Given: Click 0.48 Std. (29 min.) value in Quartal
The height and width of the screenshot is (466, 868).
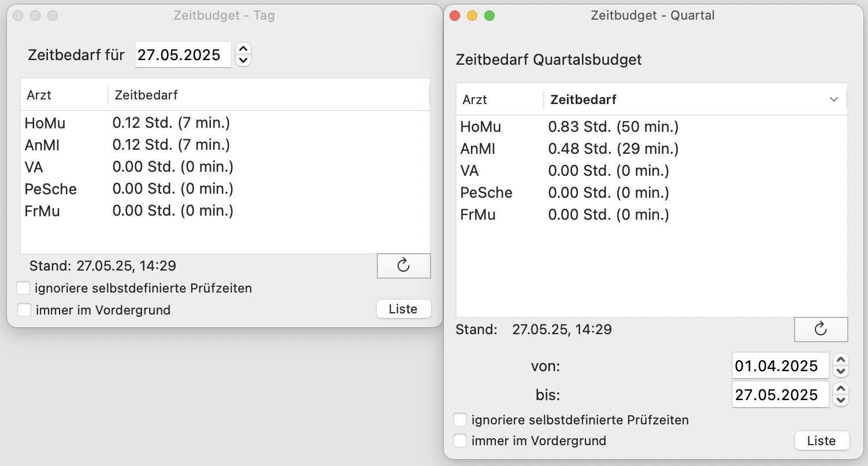Looking at the screenshot, I should (x=613, y=149).
